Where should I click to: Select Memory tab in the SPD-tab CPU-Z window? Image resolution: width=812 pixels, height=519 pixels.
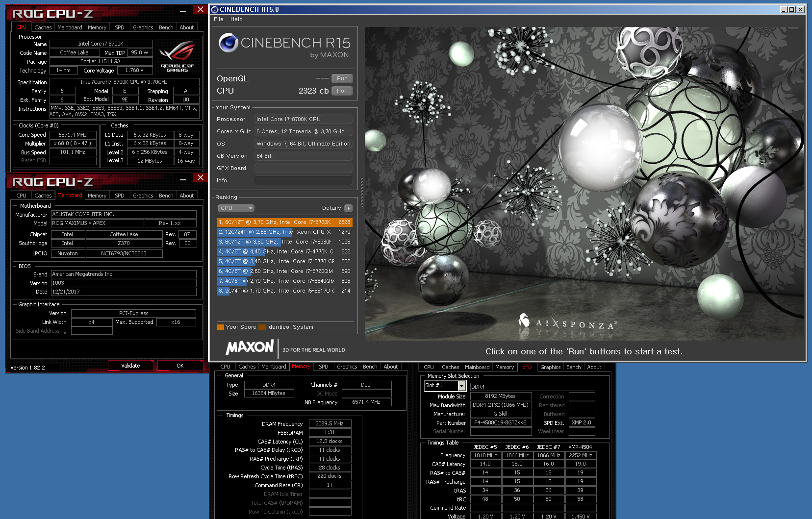[x=505, y=367]
